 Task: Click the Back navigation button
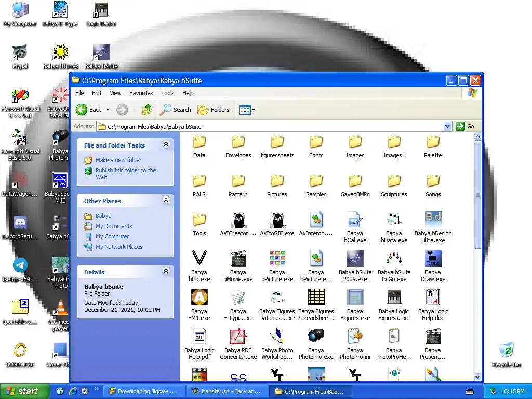(x=89, y=110)
